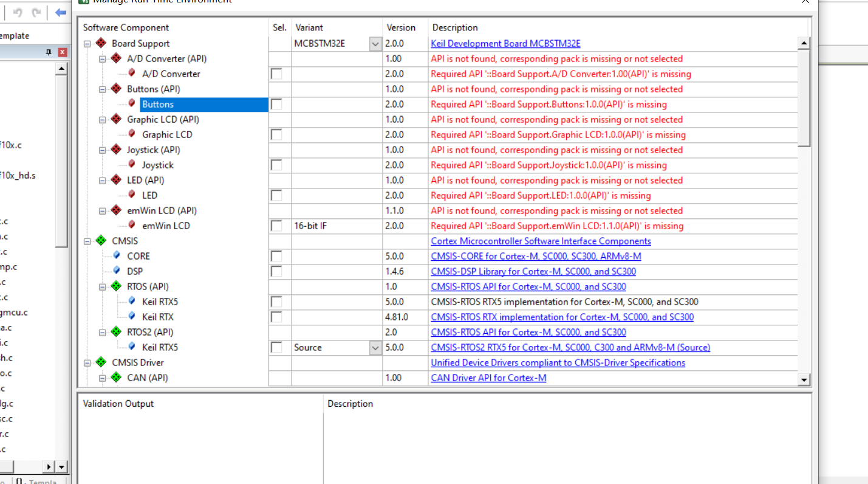Image resolution: width=868 pixels, height=484 pixels.
Task: Click the green diamond icon beside CMSIS
Action: [x=101, y=241]
